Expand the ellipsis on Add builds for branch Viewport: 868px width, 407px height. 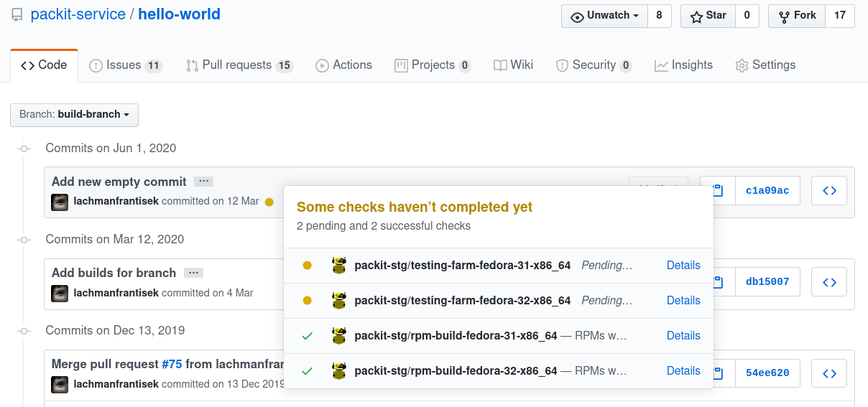tap(193, 273)
